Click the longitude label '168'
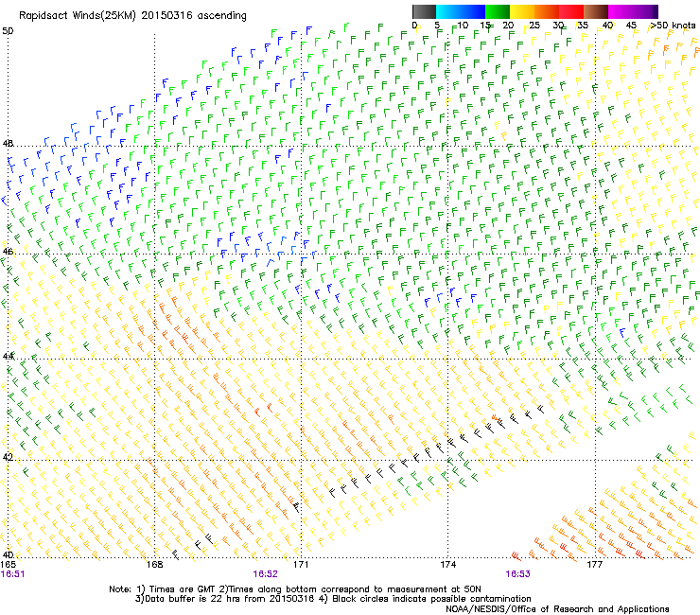The height and width of the screenshot is (615, 700). [x=155, y=565]
